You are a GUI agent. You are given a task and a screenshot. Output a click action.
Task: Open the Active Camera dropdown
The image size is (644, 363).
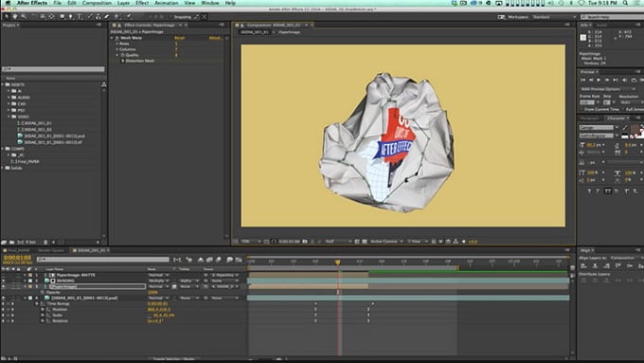(x=386, y=242)
